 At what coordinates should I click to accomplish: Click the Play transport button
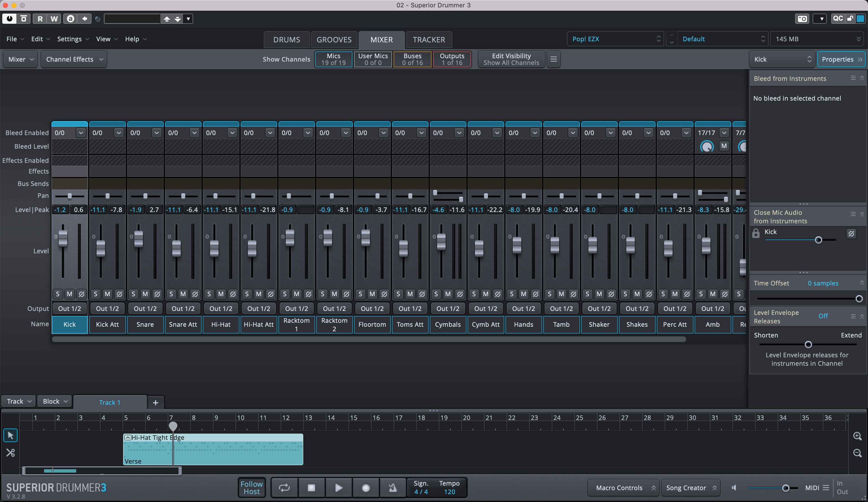pyautogui.click(x=339, y=488)
